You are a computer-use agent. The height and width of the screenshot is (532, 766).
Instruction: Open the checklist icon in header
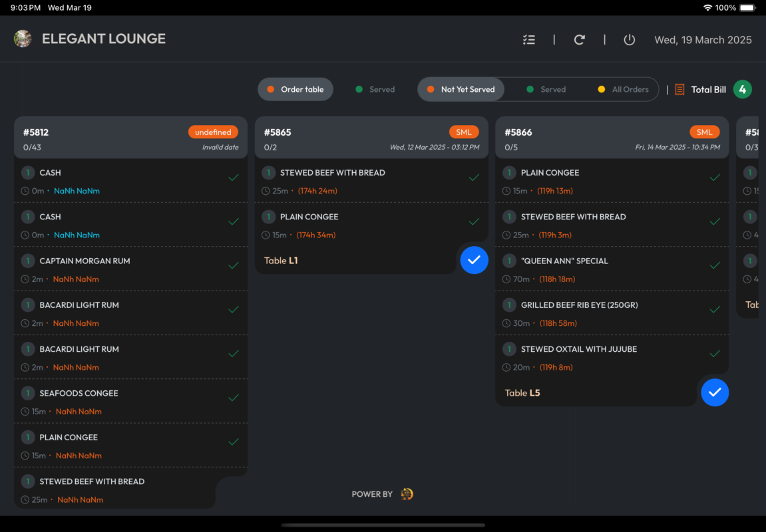[x=528, y=40]
